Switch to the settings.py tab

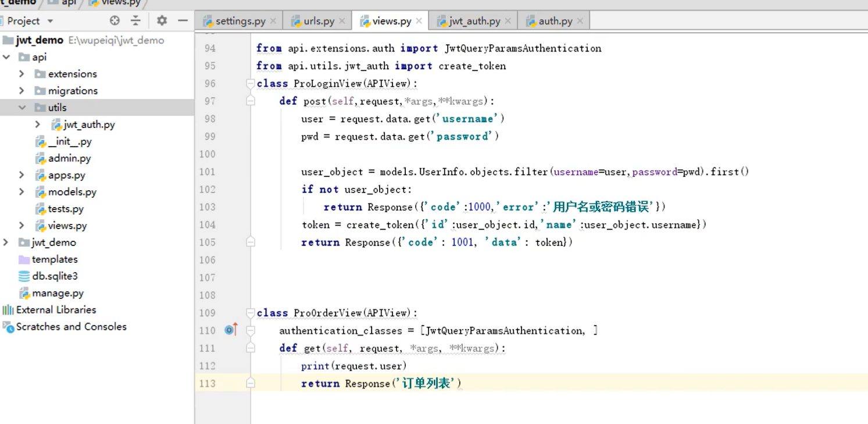tap(240, 21)
